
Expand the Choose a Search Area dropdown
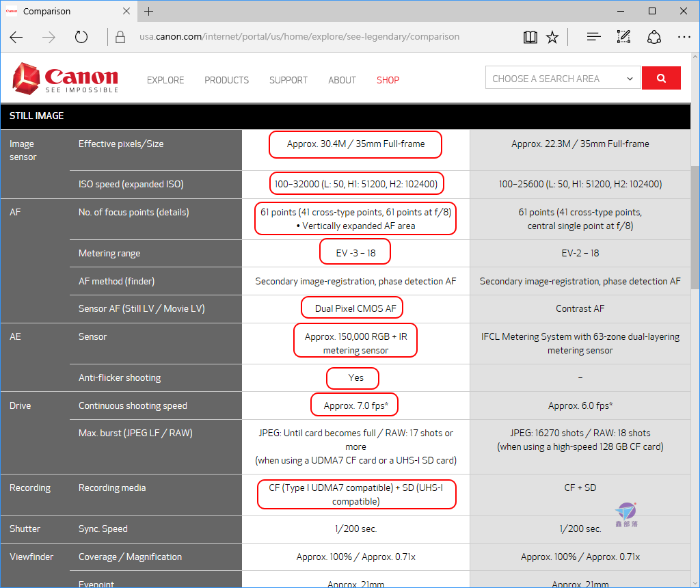(563, 78)
